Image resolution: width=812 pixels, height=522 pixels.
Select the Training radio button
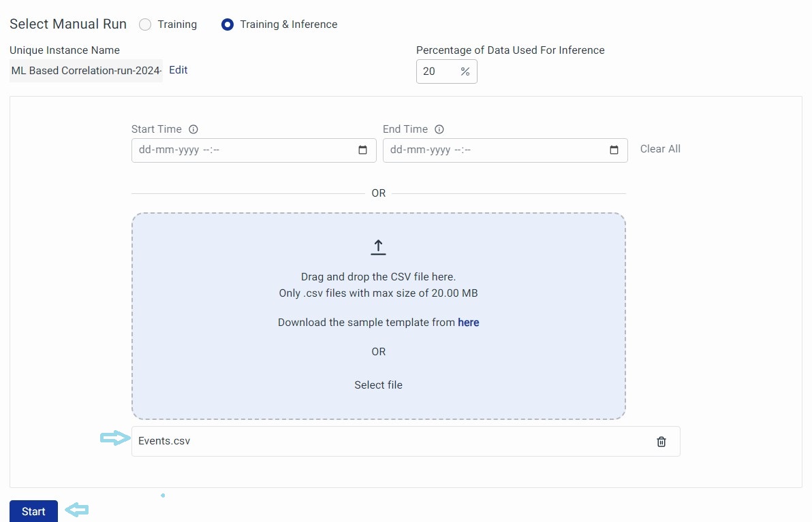click(x=145, y=25)
